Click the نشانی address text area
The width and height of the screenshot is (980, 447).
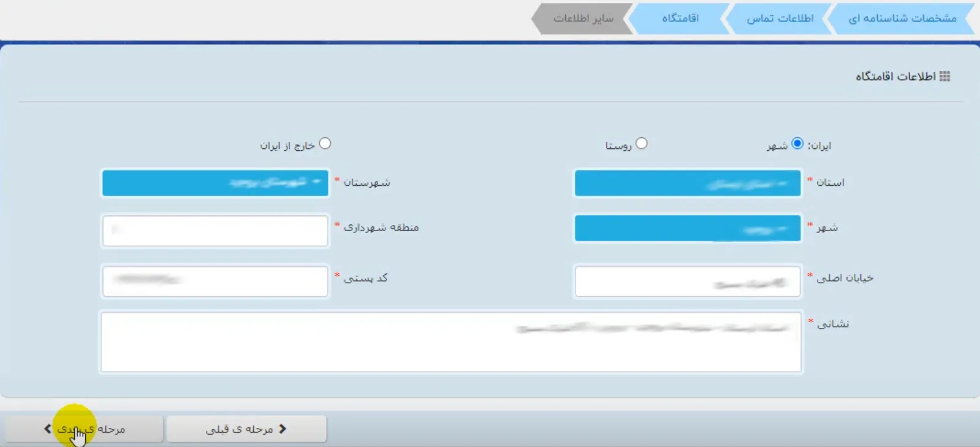[x=451, y=342]
